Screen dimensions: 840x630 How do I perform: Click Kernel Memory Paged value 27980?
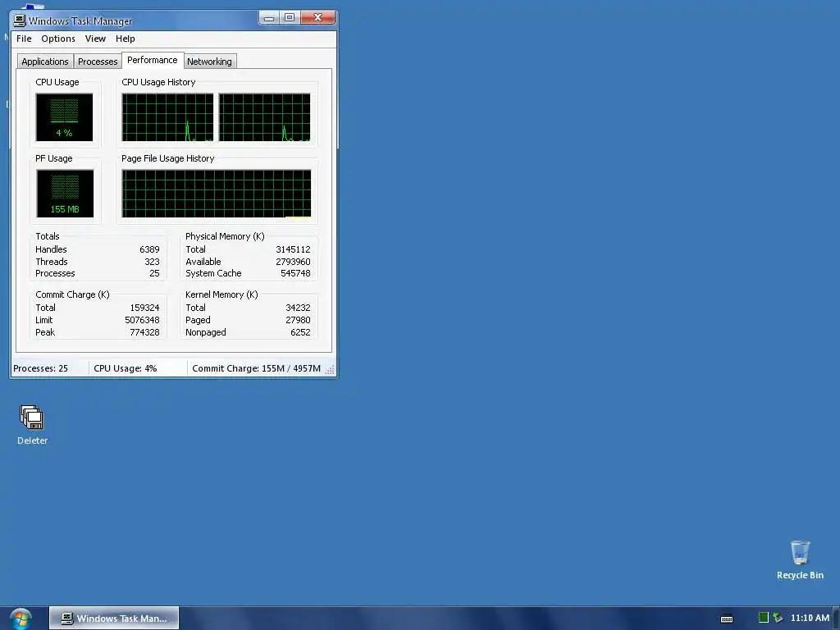coord(298,321)
